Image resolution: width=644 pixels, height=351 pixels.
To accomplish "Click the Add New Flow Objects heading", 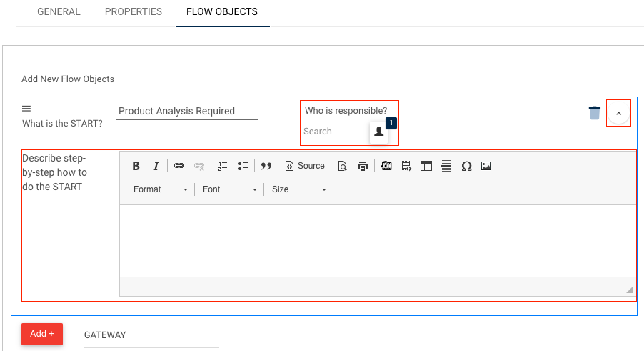I will pos(68,79).
